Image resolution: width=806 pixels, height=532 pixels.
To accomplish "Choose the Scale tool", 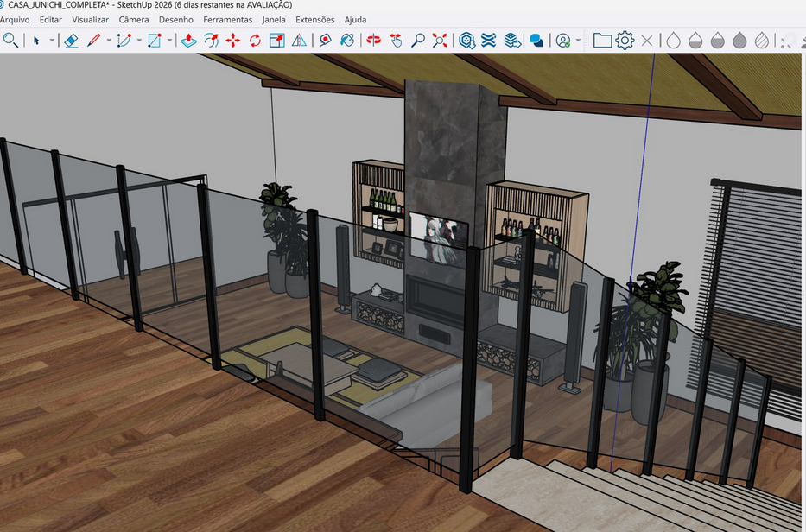I will click(x=276, y=40).
